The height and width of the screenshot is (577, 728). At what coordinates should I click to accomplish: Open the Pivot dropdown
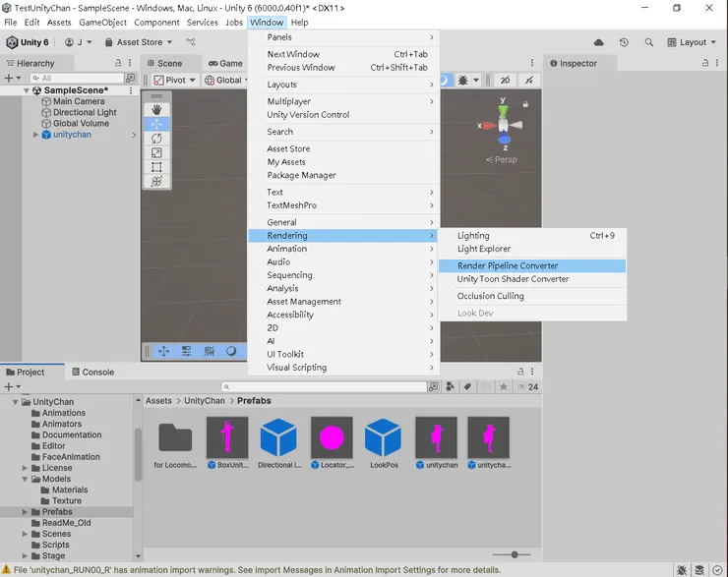tap(174, 80)
